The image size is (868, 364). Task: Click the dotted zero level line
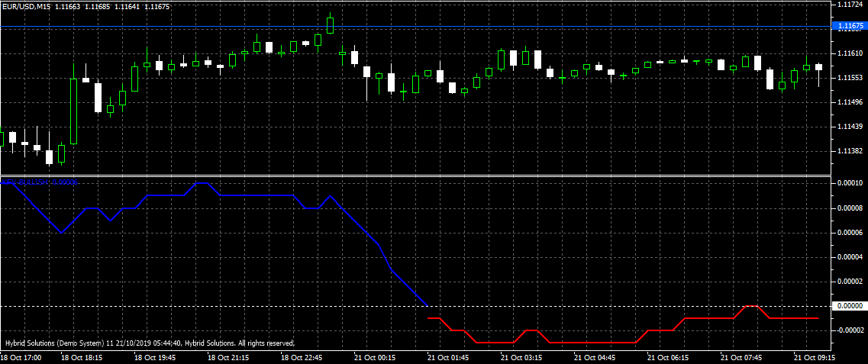tap(229, 306)
